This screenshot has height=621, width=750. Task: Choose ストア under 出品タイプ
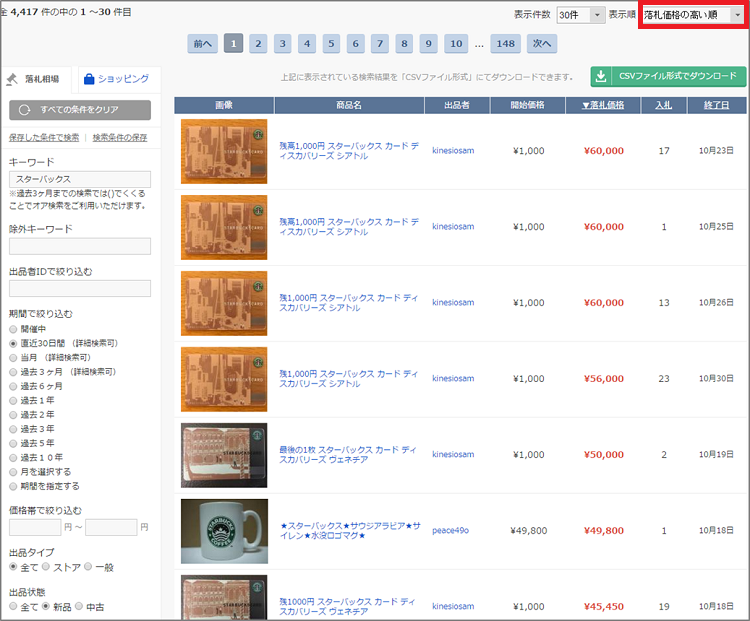(x=45, y=567)
